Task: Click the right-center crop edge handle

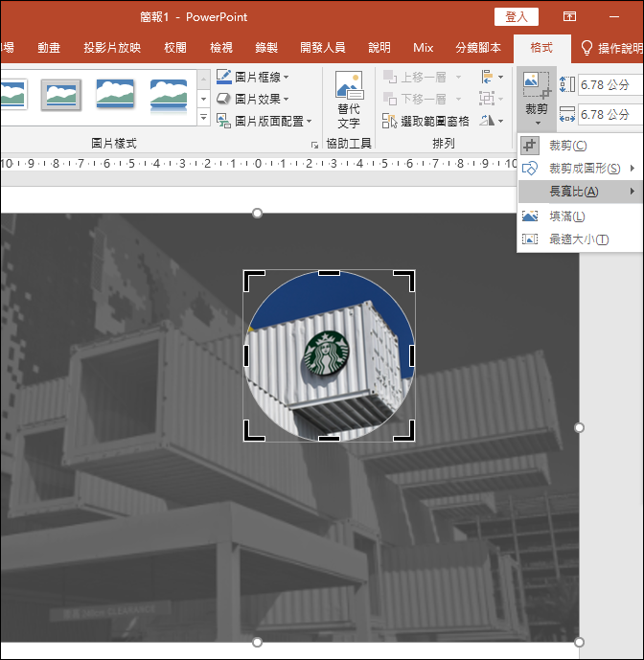Action: coord(412,355)
